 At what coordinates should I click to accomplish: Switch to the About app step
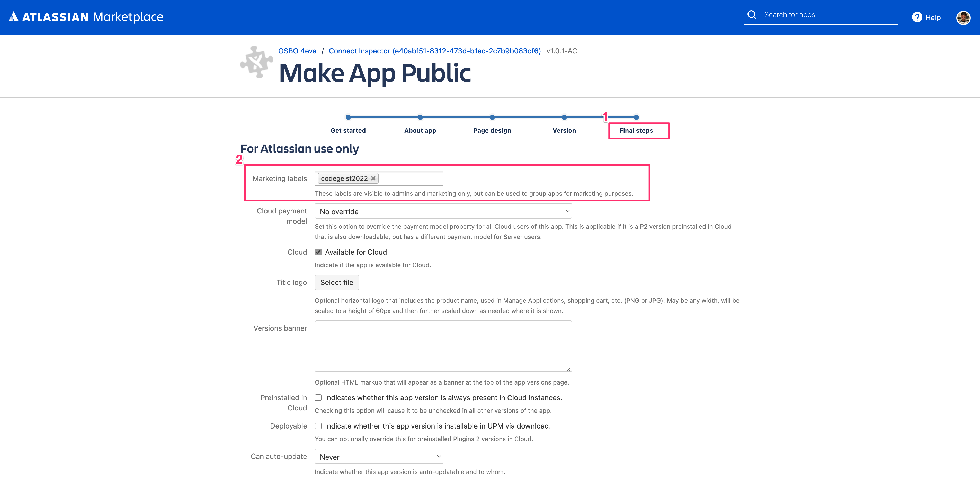420,130
